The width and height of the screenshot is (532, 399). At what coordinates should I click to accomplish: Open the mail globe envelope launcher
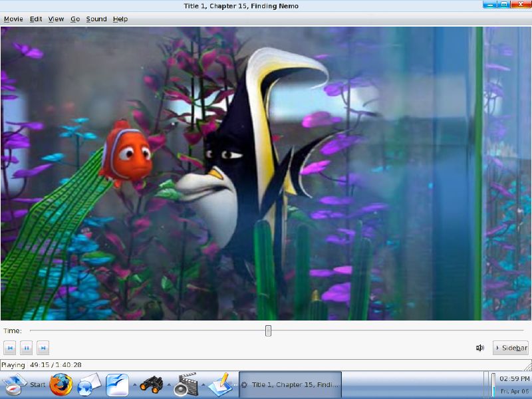click(89, 384)
